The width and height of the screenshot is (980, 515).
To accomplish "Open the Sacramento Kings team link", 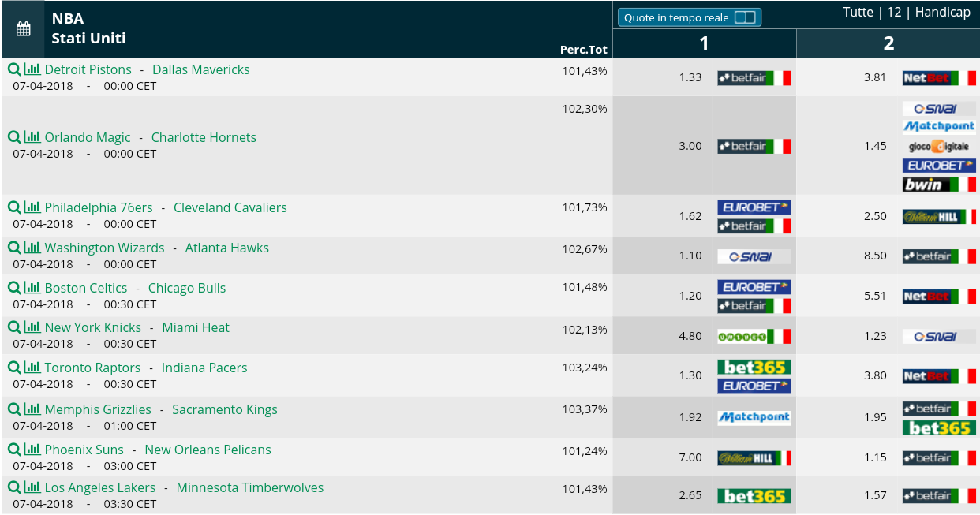I will coord(225,409).
